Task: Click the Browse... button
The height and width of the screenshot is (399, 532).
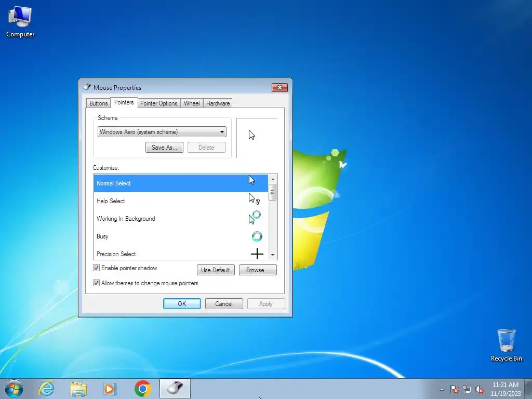Action: tap(258, 270)
